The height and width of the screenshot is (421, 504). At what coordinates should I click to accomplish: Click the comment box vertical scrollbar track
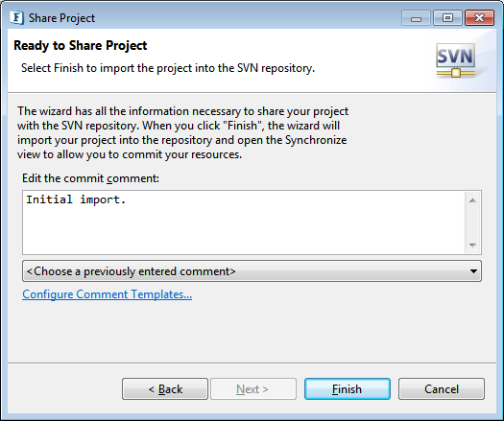tap(472, 222)
